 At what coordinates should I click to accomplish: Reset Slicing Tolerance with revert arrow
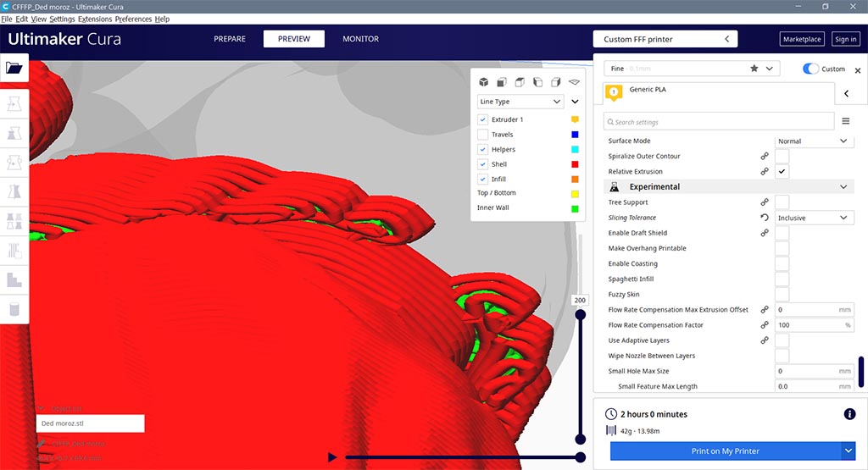point(765,218)
